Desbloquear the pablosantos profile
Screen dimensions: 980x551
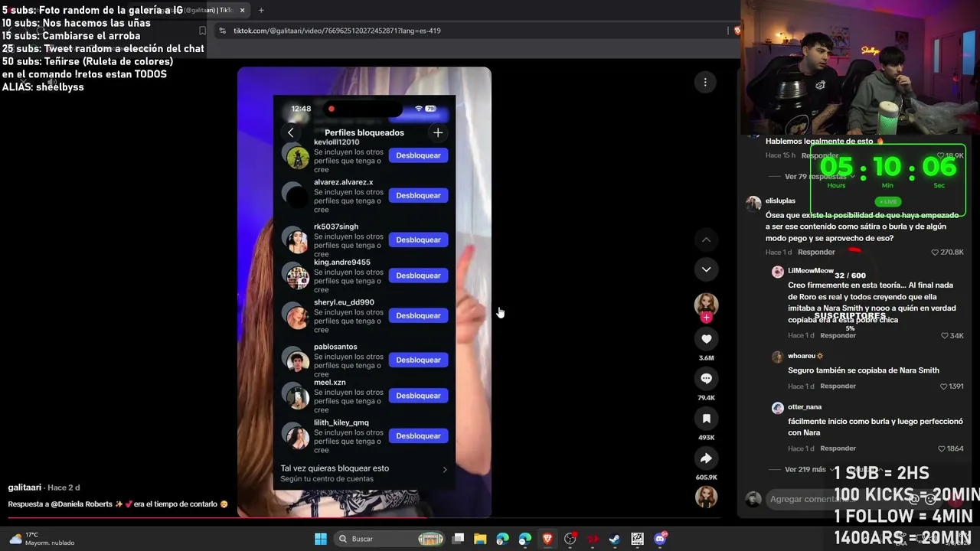tap(418, 360)
